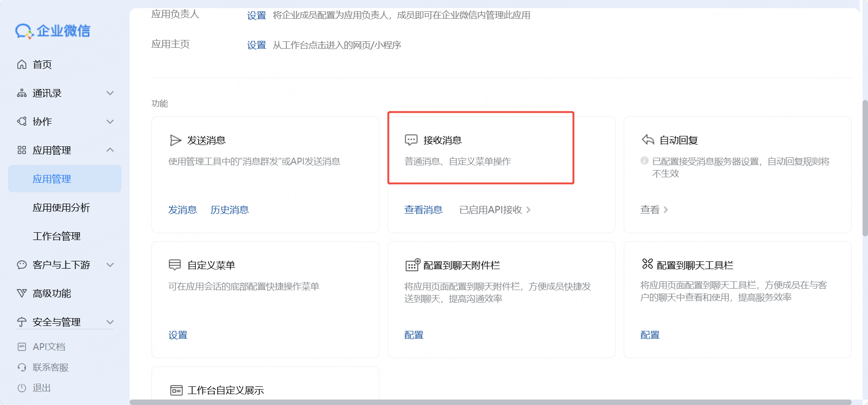The height and width of the screenshot is (405, 868).
Task: Click the 首页 home icon
Action: (x=22, y=65)
